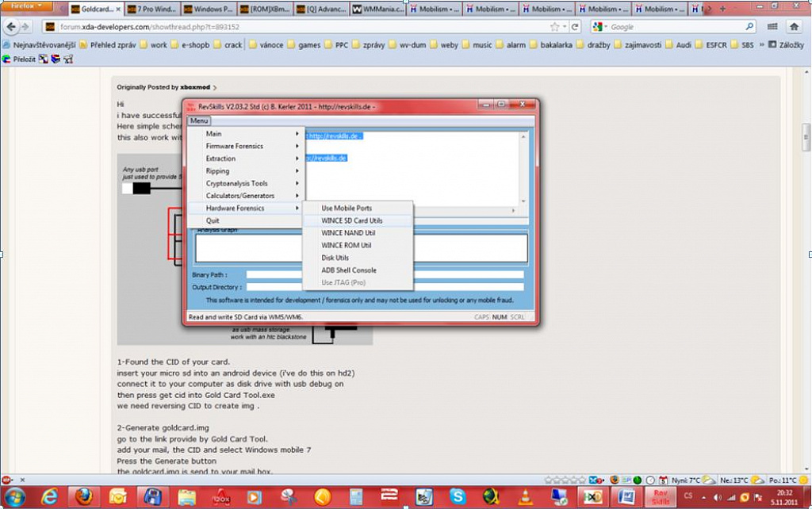
Task: Click the magnifier in the Google search box
Action: [749, 26]
